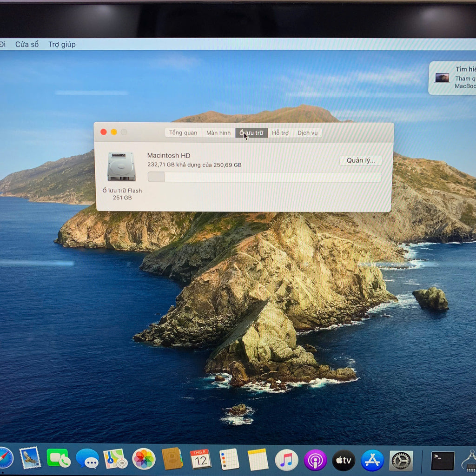This screenshot has width=476, height=476.
Task: Open Safari from the dock
Action: click(6, 458)
